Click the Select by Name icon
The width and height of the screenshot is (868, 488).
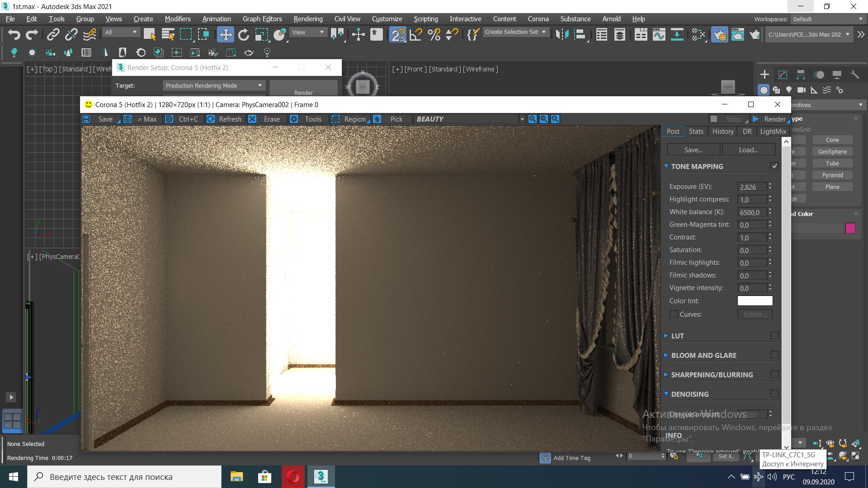168,34
